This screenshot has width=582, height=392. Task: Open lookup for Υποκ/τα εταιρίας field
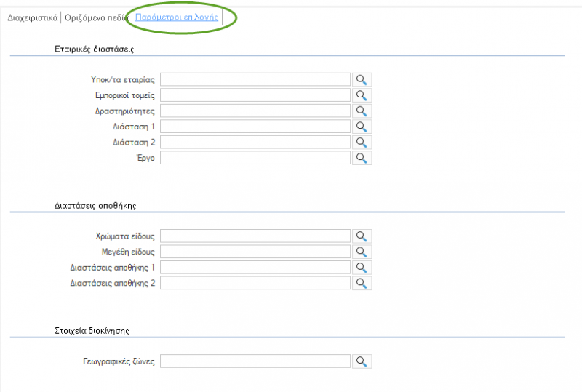pyautogui.click(x=362, y=80)
